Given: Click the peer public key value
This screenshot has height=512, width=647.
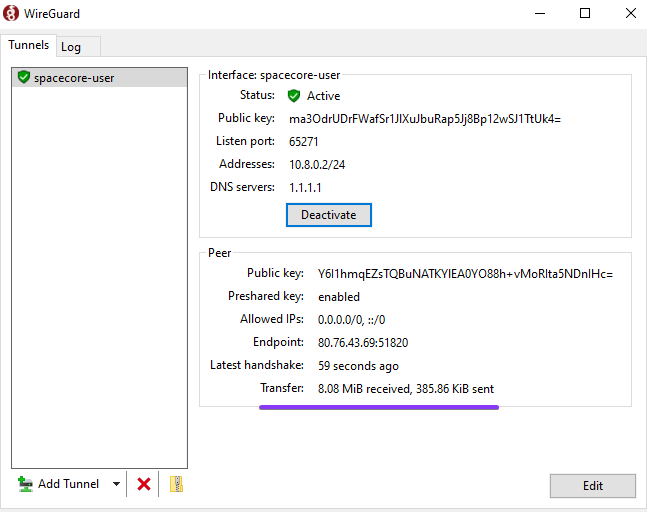Looking at the screenshot, I should click(x=465, y=273).
